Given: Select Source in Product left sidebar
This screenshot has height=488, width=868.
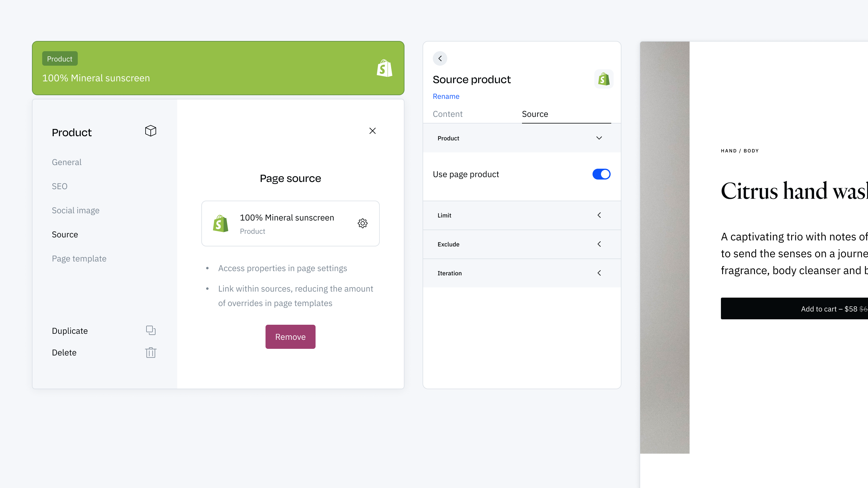Looking at the screenshot, I should pyautogui.click(x=65, y=234).
